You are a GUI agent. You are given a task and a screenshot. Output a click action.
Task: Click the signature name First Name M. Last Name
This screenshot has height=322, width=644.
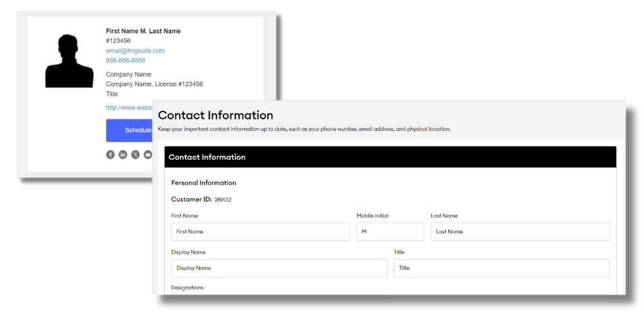(143, 31)
